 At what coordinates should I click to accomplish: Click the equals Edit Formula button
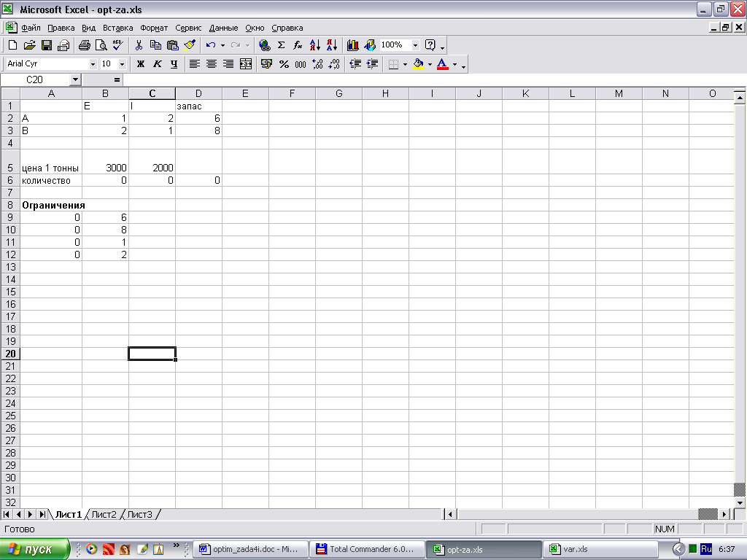click(117, 79)
